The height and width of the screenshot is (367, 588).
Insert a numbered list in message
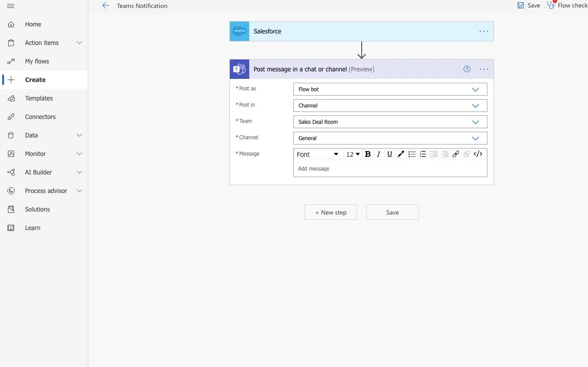[x=423, y=154]
